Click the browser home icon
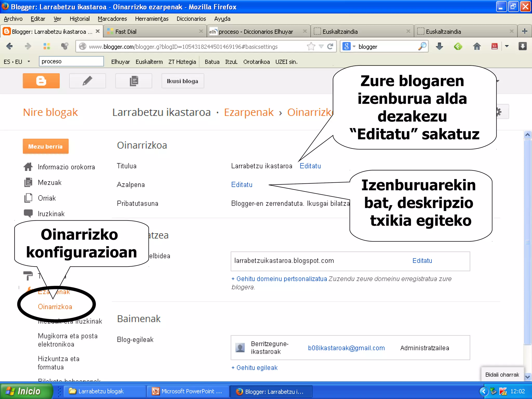The image size is (532, 399). point(477,46)
